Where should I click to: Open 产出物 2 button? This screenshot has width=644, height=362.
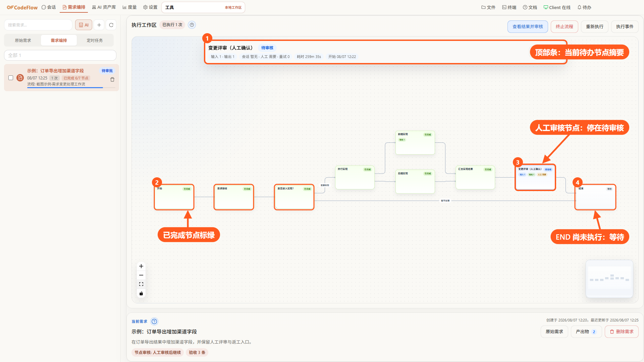[586, 331]
